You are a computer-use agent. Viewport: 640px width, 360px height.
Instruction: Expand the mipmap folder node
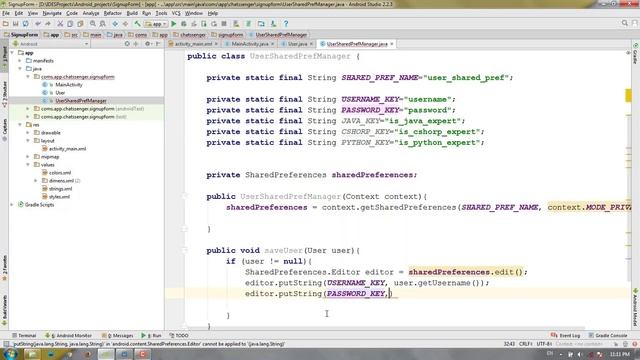coord(28,157)
